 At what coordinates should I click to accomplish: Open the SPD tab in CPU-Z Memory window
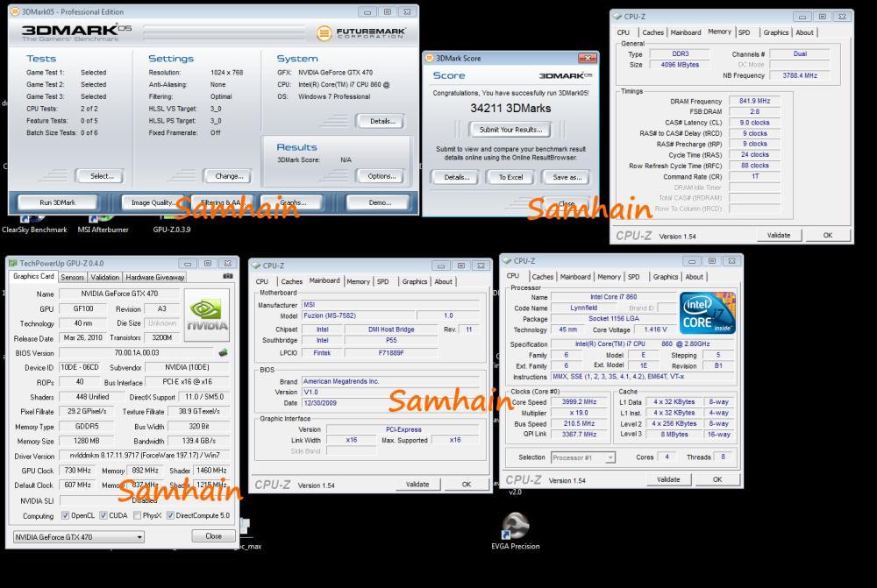tap(744, 32)
